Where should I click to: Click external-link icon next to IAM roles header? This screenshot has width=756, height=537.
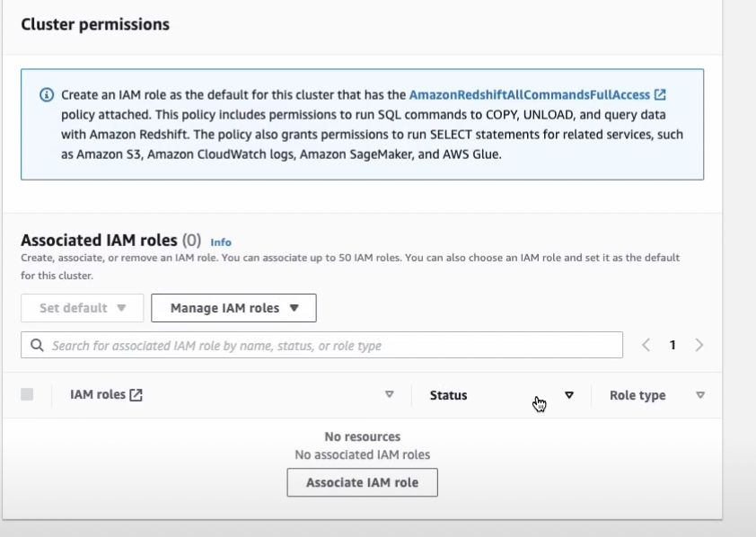(136, 395)
